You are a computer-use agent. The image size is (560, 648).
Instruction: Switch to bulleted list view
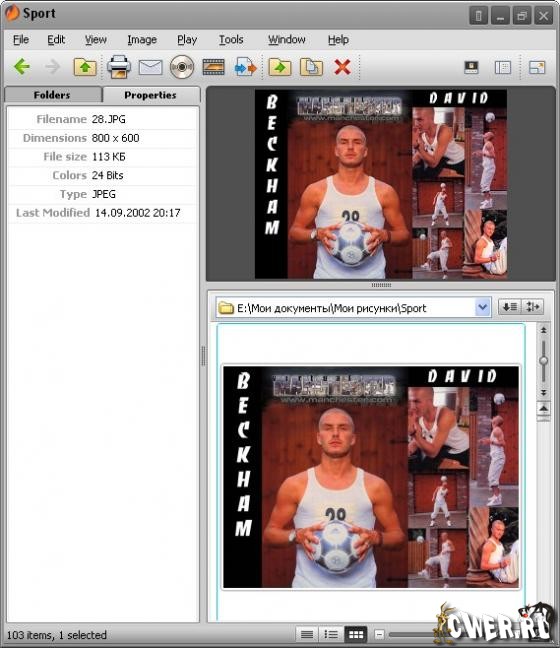click(331, 634)
